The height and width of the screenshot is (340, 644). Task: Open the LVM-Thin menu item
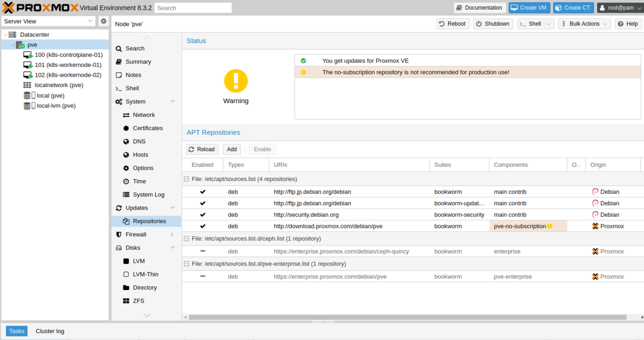click(x=147, y=274)
